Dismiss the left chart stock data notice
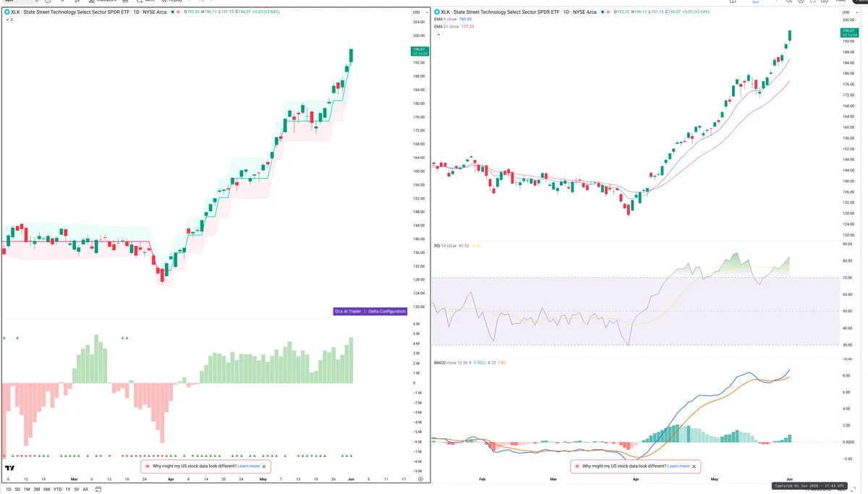The height and width of the screenshot is (494, 868). click(x=264, y=467)
